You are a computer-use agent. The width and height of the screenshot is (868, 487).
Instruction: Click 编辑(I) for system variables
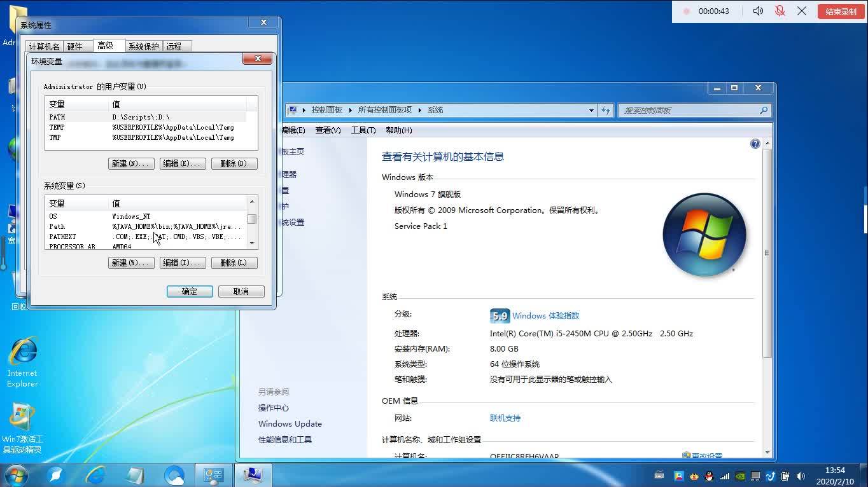click(x=183, y=263)
